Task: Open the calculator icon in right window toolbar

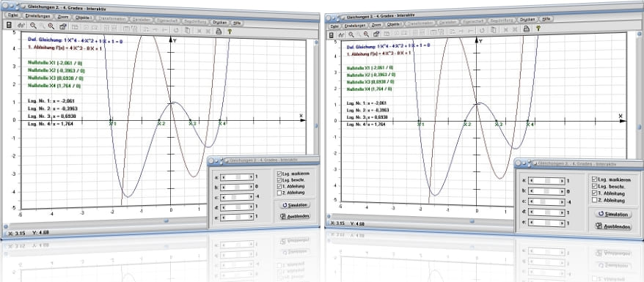Action: (x=332, y=35)
